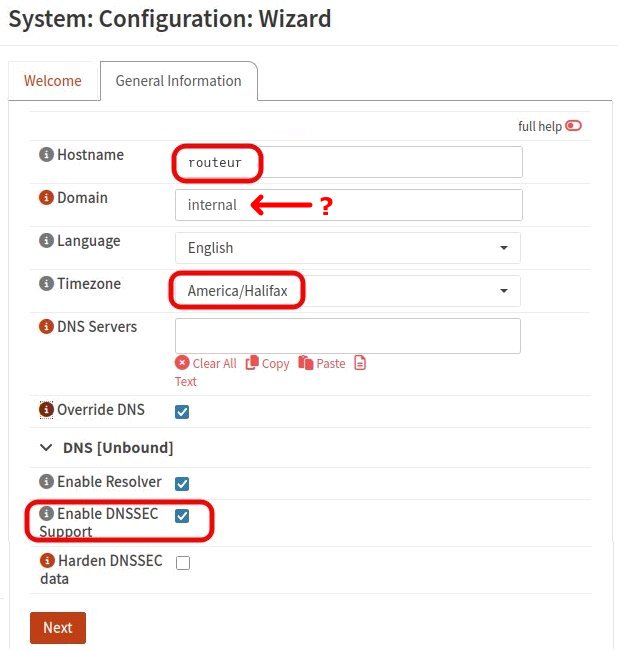
Task: Toggle the full help switch
Action: pos(573,126)
